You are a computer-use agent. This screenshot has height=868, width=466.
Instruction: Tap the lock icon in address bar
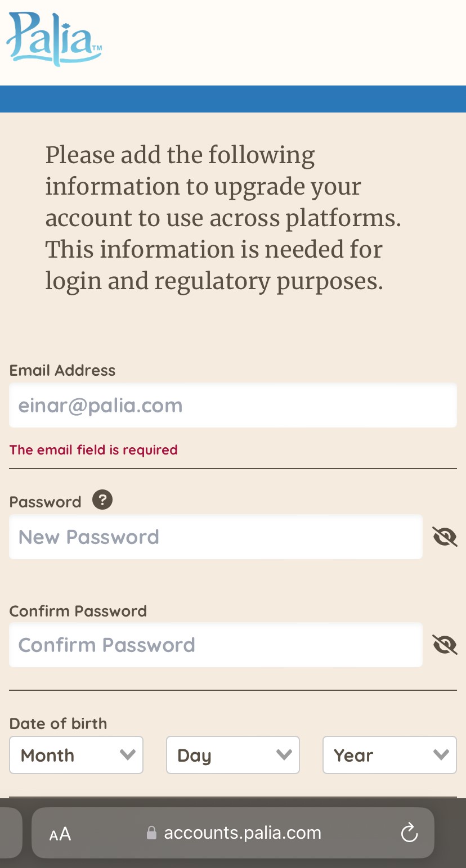[151, 833]
